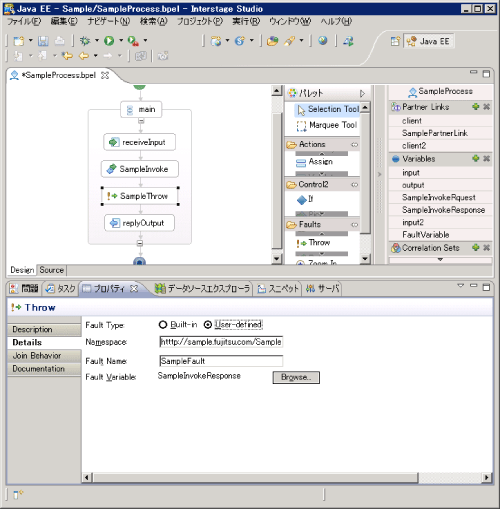Select the replyOutput activity node
This screenshot has width=500, height=509.
click(x=139, y=223)
